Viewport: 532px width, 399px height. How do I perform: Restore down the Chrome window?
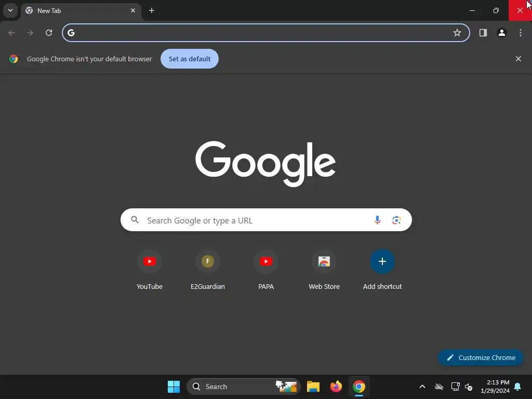coord(496,10)
